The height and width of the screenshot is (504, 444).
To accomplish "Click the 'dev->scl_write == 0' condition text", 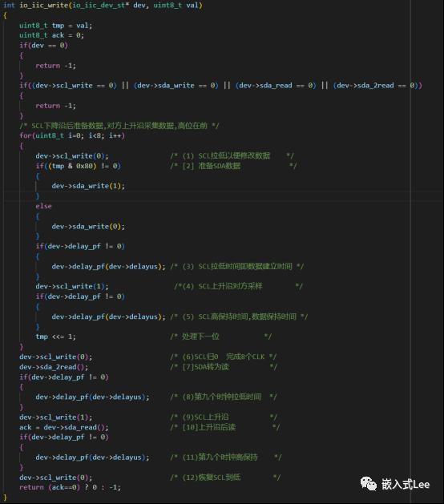I will point(76,86).
